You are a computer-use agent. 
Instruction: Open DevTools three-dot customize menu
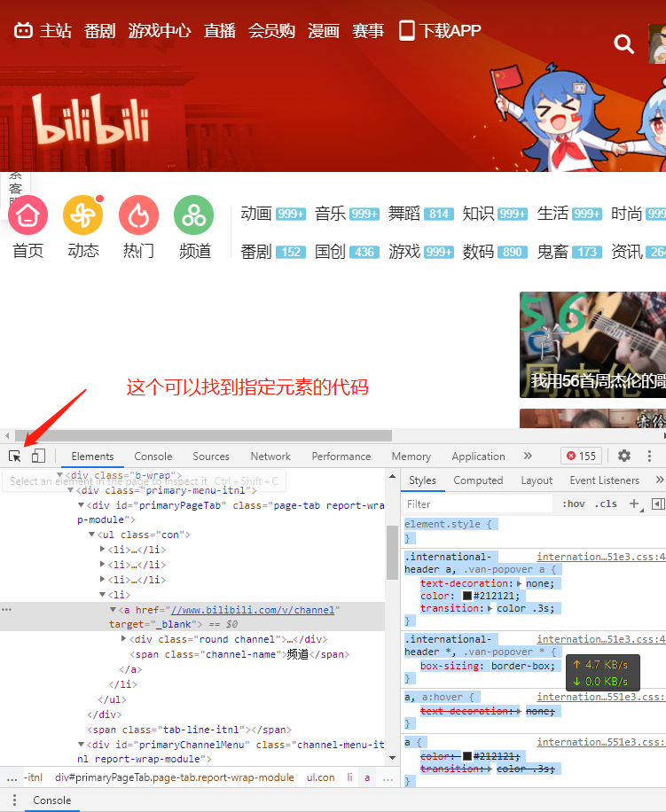click(x=649, y=456)
